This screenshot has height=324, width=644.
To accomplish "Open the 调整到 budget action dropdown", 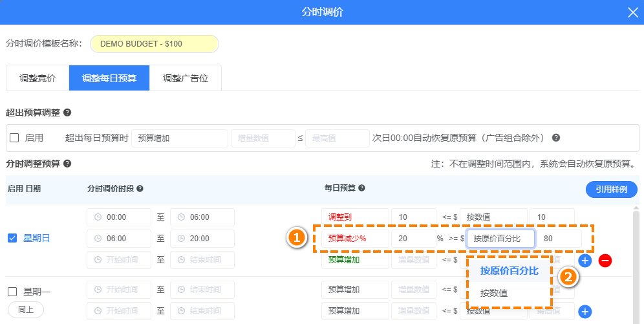I will point(355,217).
